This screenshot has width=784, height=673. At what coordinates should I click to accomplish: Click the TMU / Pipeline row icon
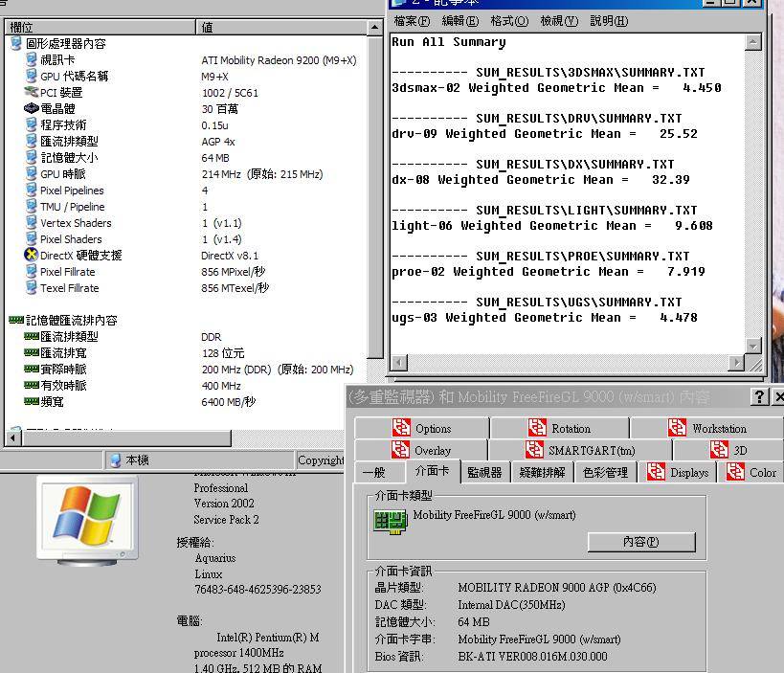coord(32,206)
